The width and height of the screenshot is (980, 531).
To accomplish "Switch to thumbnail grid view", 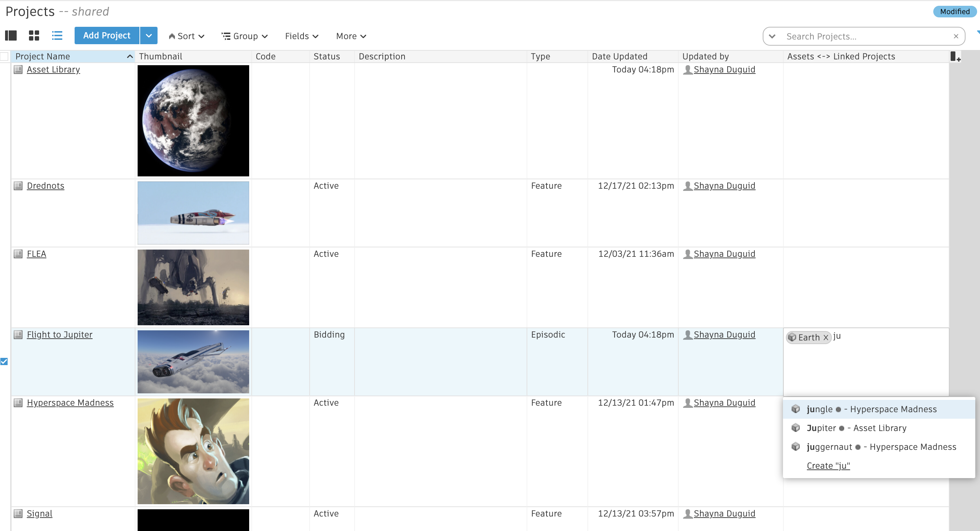I will pos(34,36).
